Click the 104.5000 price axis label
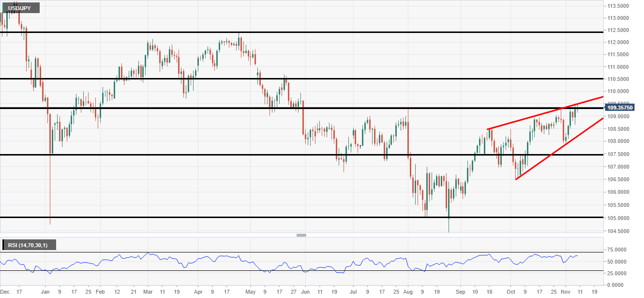 pyautogui.click(x=618, y=232)
